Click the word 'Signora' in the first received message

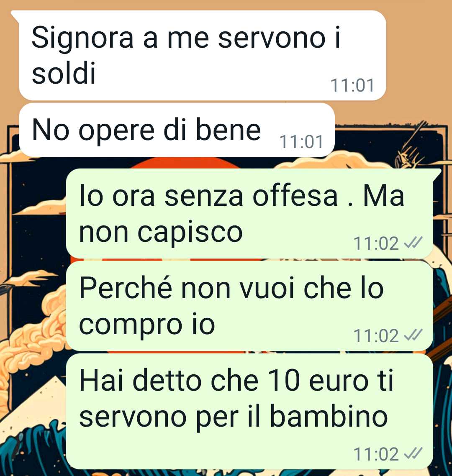tap(82, 39)
